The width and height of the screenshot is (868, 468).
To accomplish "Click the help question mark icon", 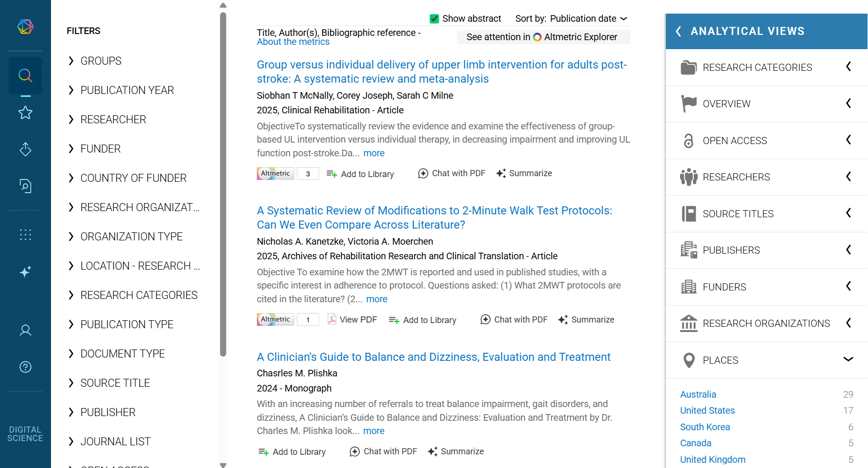I will [x=26, y=367].
